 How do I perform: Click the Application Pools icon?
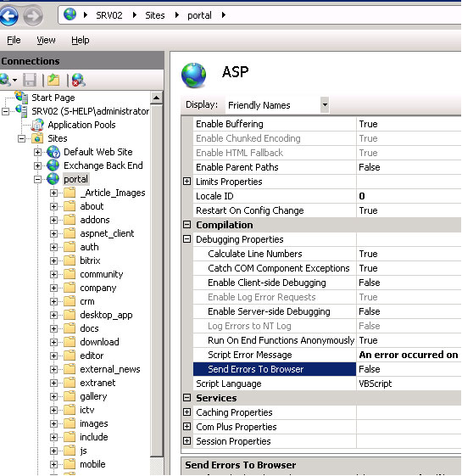[37, 125]
